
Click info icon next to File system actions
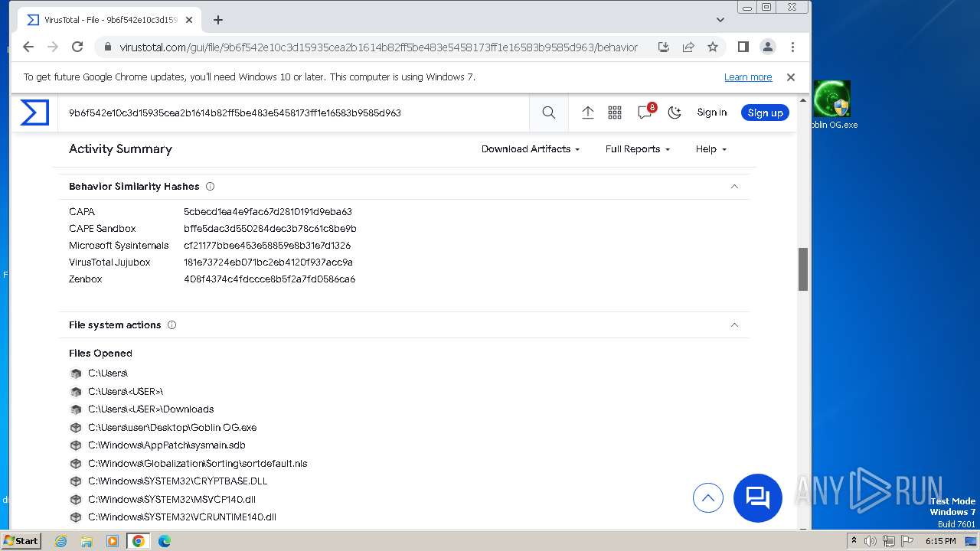click(171, 324)
